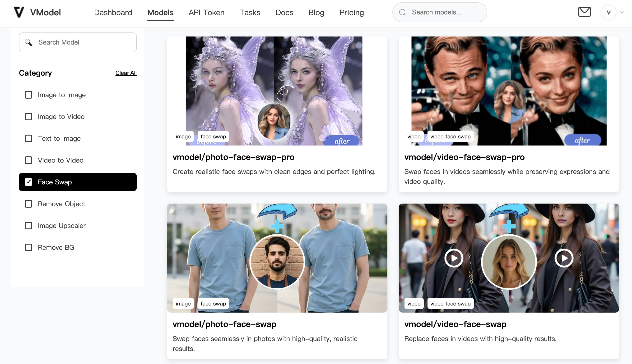
Task: Click the user avatar V icon
Action: 609,12
